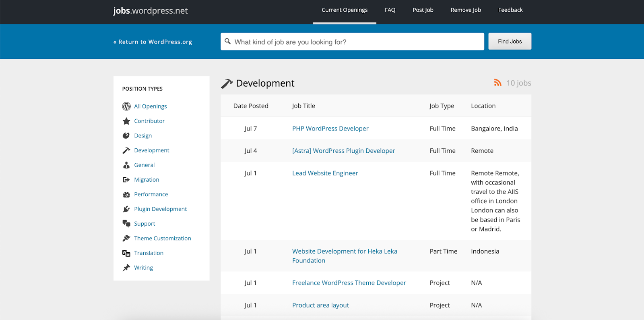Click the orange RSS feed icon
Viewport: 644px width, 320px height.
[x=497, y=83]
